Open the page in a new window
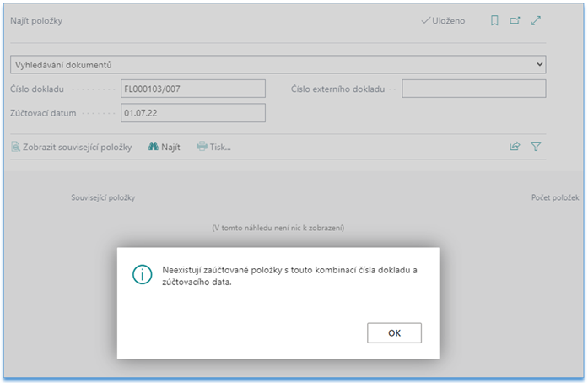This screenshot has height=383, width=588. (515, 21)
